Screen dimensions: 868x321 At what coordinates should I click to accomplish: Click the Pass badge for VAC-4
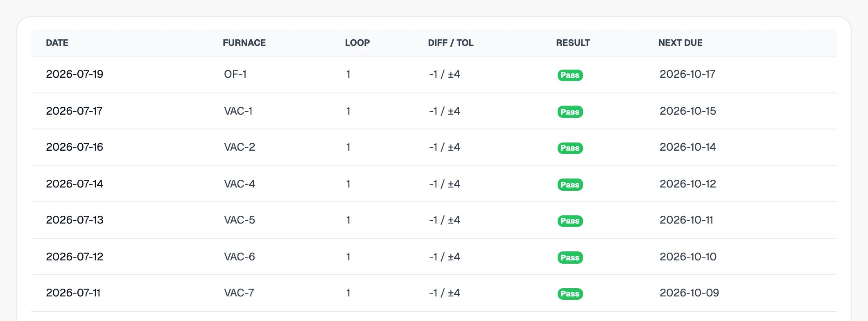tap(570, 185)
